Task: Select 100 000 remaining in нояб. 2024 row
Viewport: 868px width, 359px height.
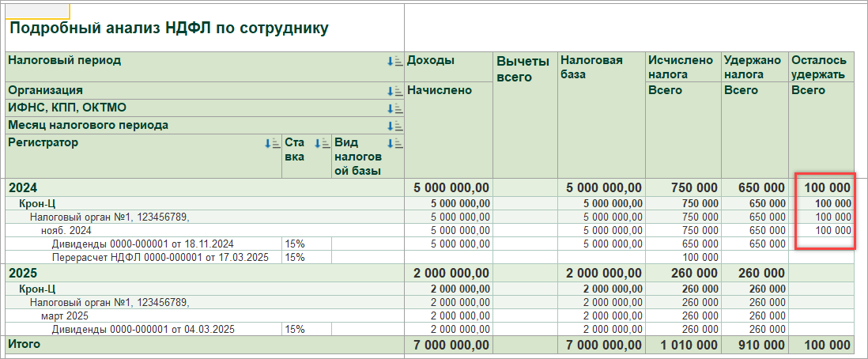Action: [x=833, y=230]
